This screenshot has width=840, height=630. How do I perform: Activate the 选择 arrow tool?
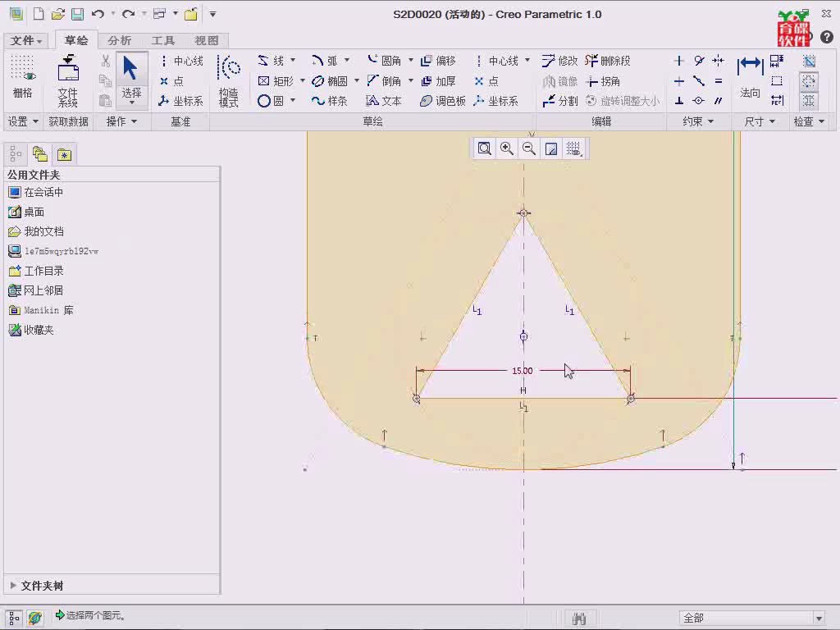click(131, 80)
